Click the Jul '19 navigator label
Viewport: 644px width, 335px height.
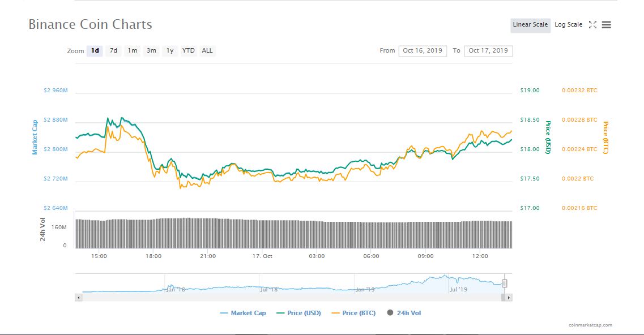[x=458, y=289]
